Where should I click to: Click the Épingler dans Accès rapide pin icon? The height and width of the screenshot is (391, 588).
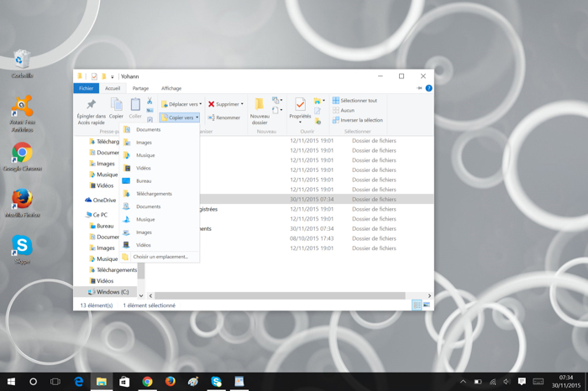(91, 104)
